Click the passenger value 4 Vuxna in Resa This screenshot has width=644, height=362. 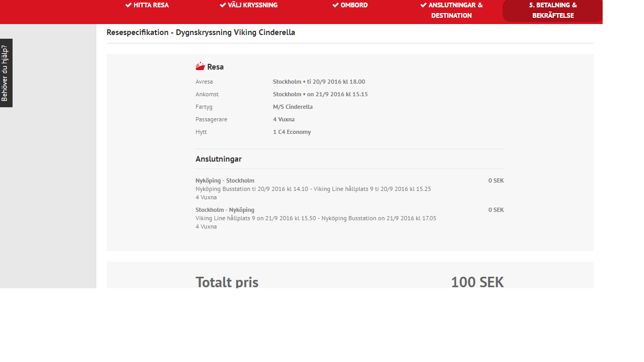coord(284,119)
